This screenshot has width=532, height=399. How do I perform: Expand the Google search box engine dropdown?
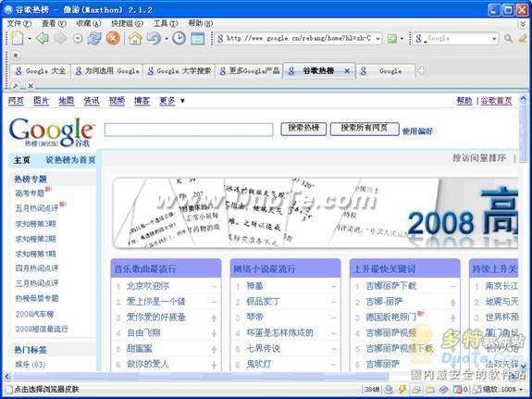tap(494, 39)
